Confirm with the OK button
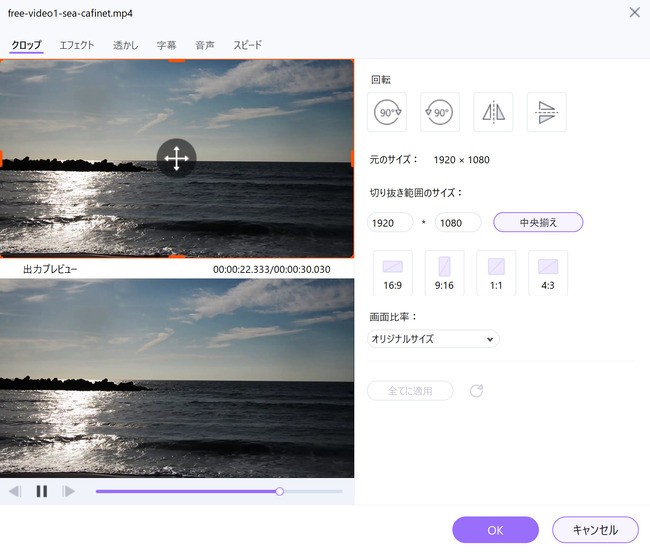The image size is (650, 552). coord(495,530)
